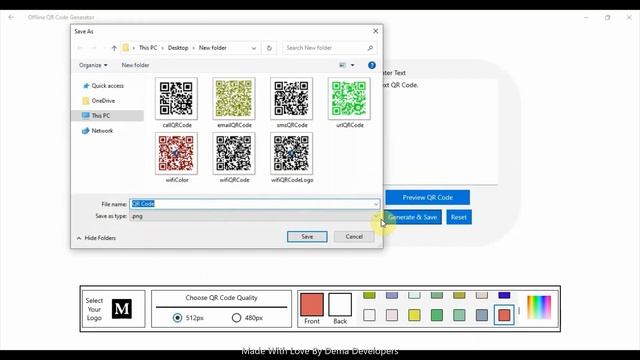Navigate to Desktop breadcrumb
This screenshot has width=640, height=360.
pyautogui.click(x=178, y=48)
